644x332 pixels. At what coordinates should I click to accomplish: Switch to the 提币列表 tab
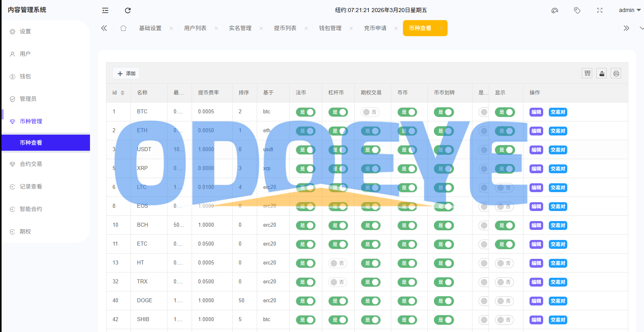[285, 28]
